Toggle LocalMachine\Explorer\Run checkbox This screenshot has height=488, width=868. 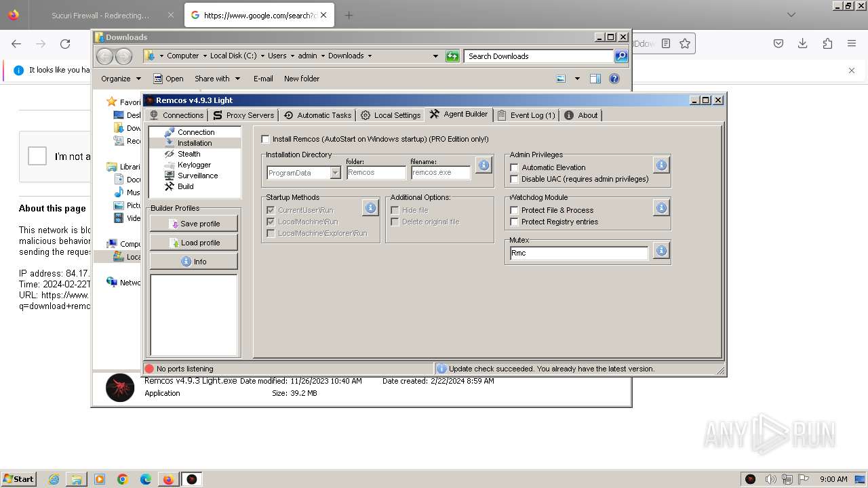click(x=271, y=233)
